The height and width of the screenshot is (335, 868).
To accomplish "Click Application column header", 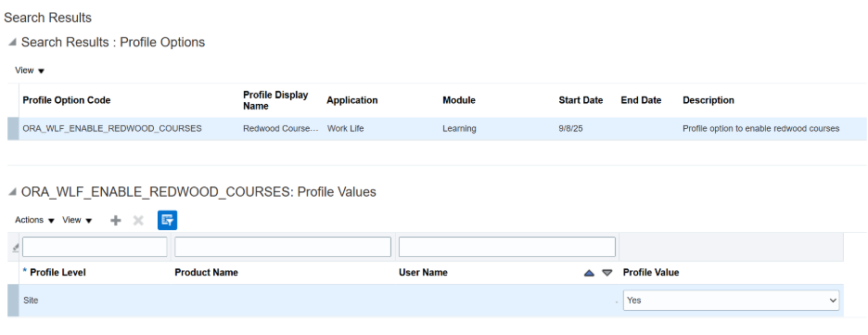I will coord(352,100).
